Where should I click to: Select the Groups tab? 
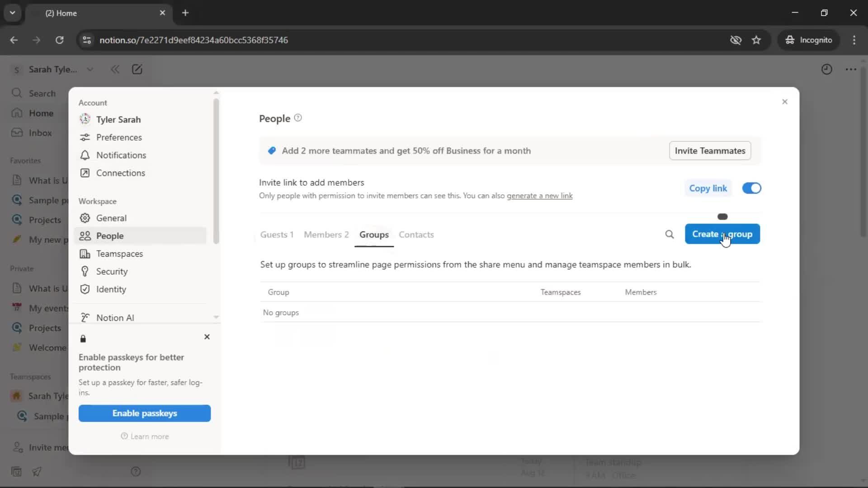(x=374, y=235)
